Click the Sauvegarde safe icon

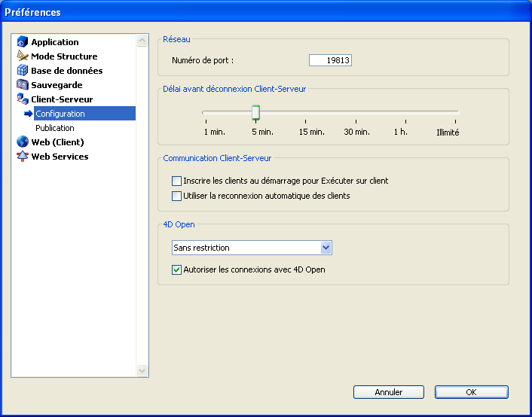click(23, 85)
